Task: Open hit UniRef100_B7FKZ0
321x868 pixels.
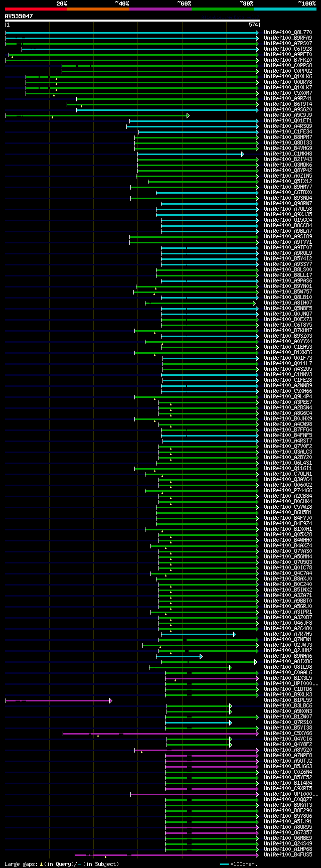Action: click(x=288, y=60)
